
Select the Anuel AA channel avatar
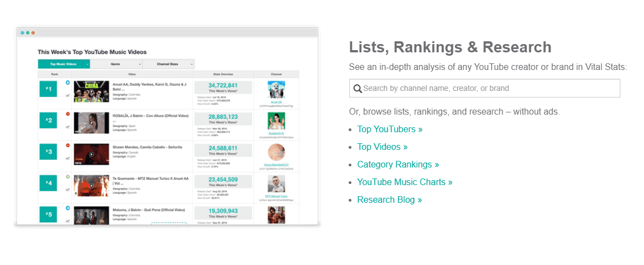pyautogui.click(x=276, y=90)
